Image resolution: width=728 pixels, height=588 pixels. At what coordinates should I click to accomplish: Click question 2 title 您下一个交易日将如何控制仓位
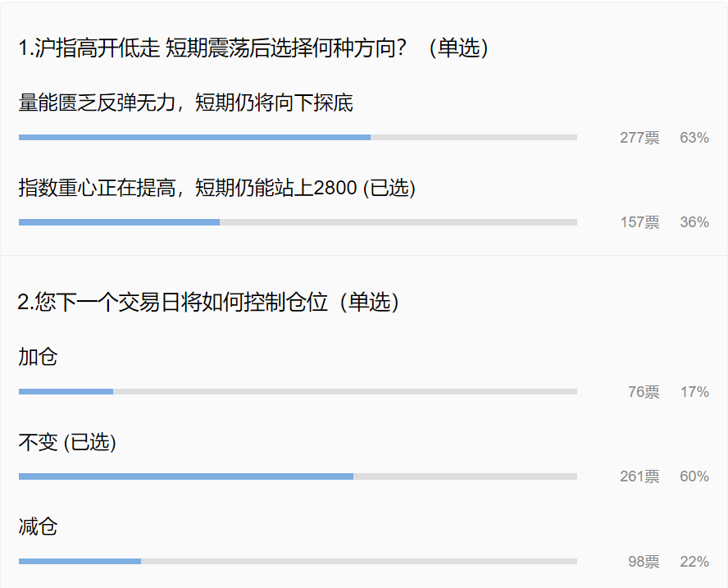pyautogui.click(x=208, y=303)
